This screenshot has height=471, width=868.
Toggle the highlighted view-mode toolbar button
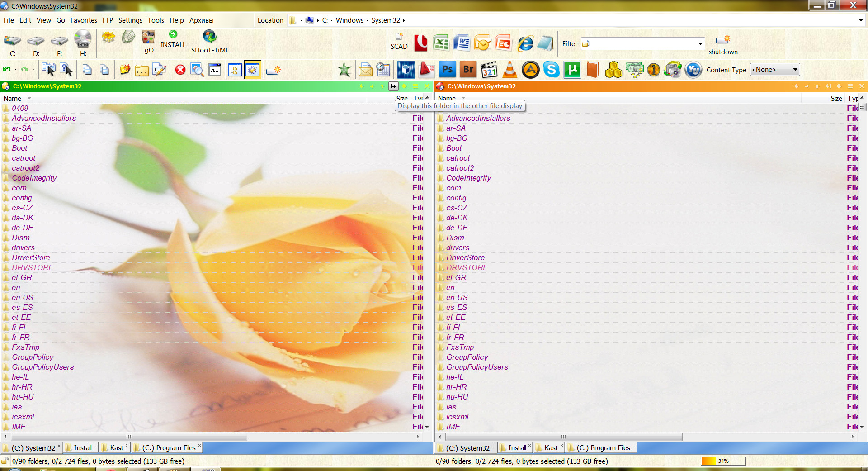tap(252, 70)
